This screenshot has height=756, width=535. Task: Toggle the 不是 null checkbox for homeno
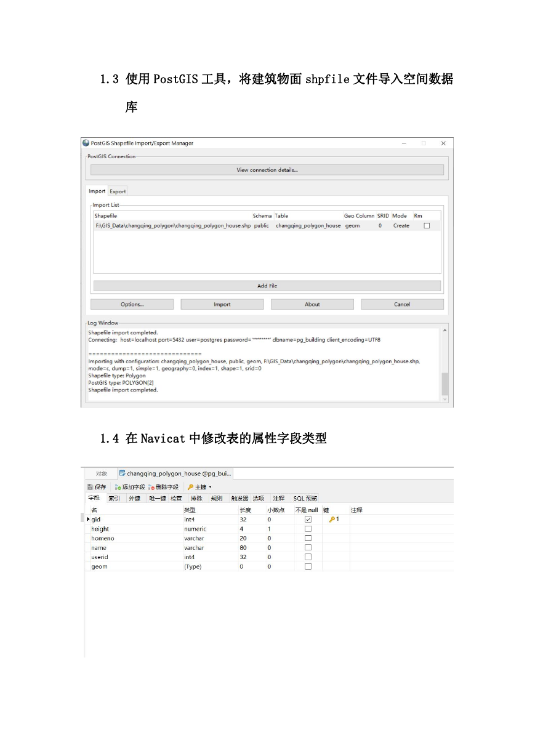(308, 538)
